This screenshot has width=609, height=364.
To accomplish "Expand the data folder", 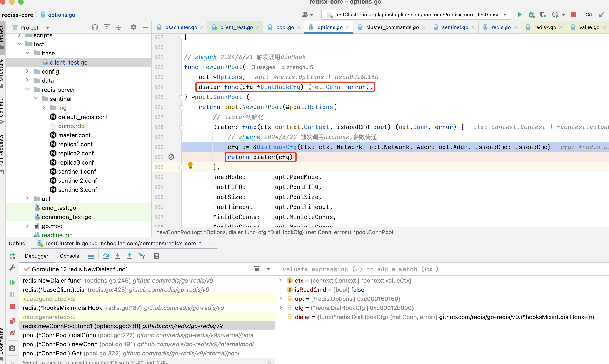I will click(27, 80).
